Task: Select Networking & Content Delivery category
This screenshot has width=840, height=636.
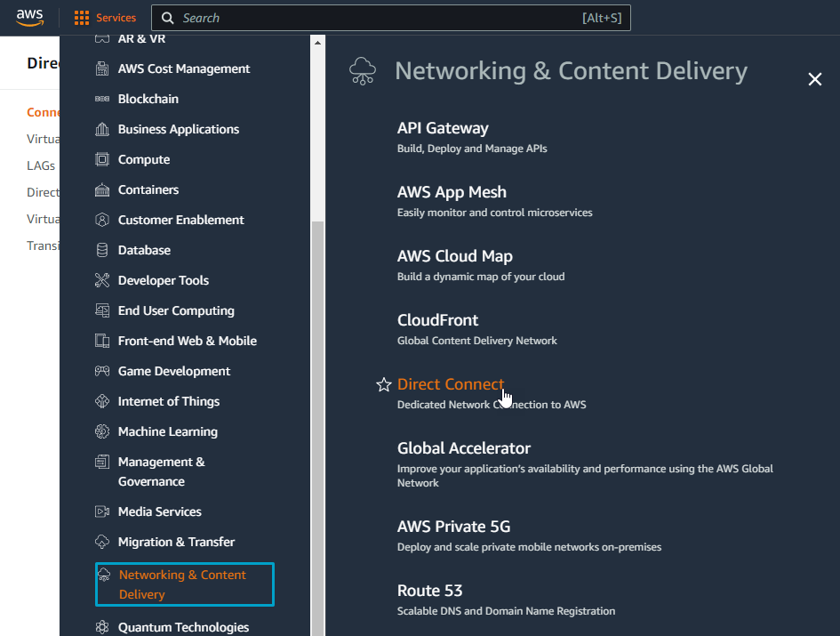Action: coord(185,584)
